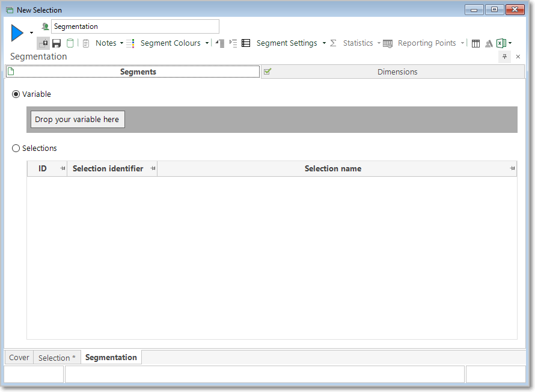535x392 pixels.
Task: Click the Segmentation name input field
Action: [x=135, y=26]
